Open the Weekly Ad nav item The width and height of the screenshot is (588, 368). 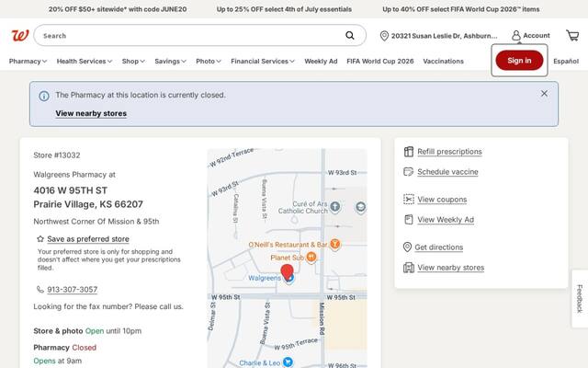[321, 62]
